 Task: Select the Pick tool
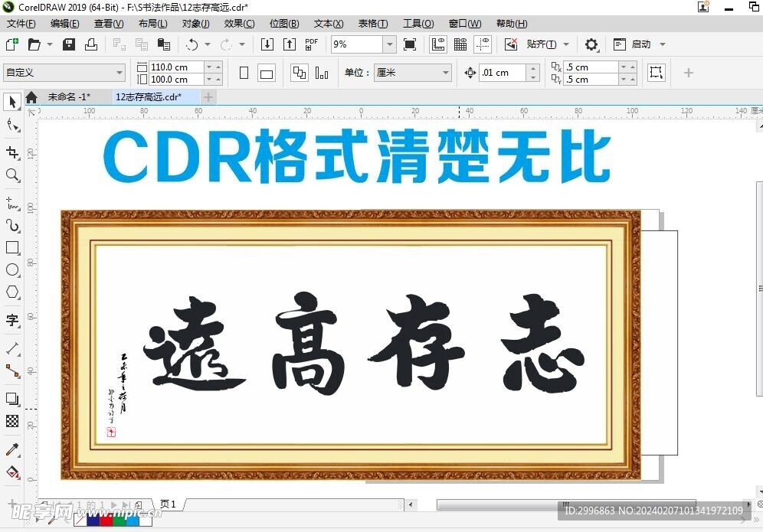click(11, 102)
